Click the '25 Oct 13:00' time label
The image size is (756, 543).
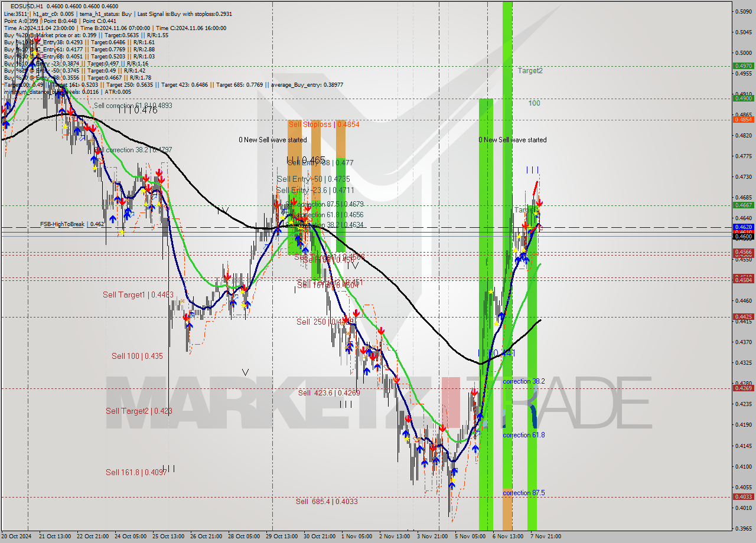(168, 537)
